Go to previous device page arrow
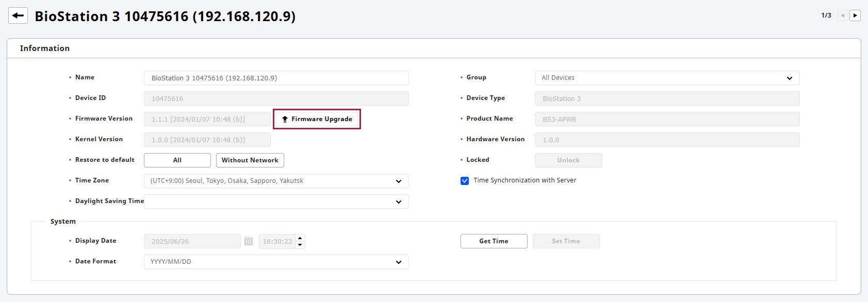 (843, 15)
